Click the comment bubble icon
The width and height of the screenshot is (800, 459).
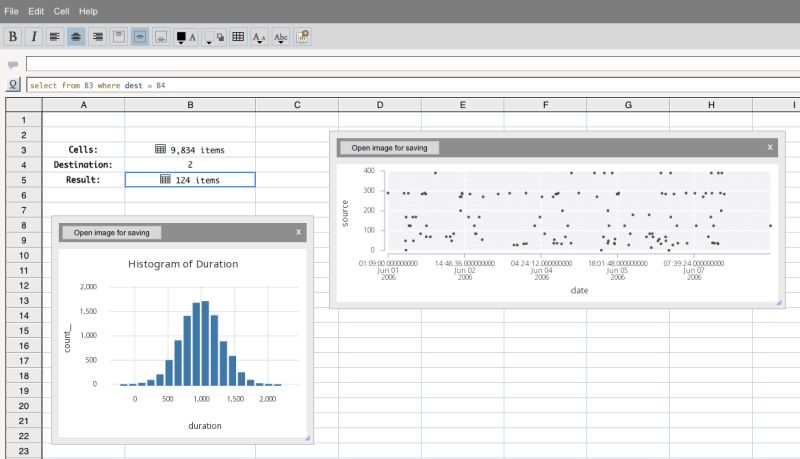click(x=13, y=64)
